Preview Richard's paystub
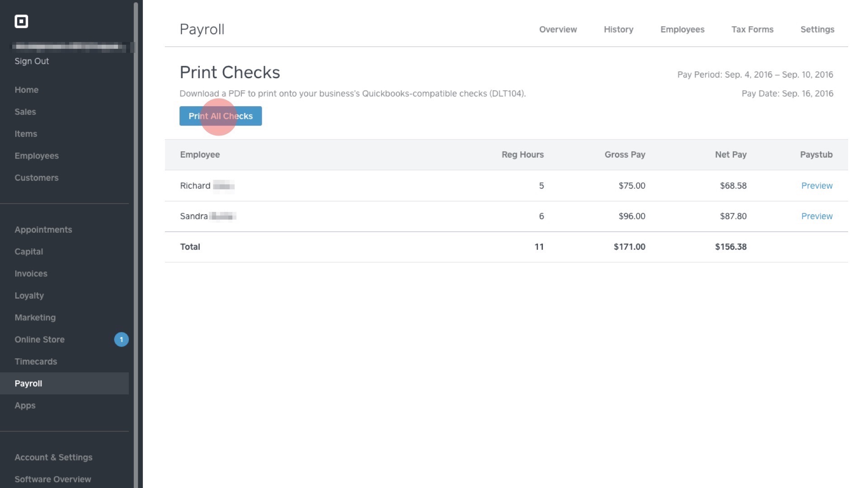868x488 pixels. (x=816, y=186)
